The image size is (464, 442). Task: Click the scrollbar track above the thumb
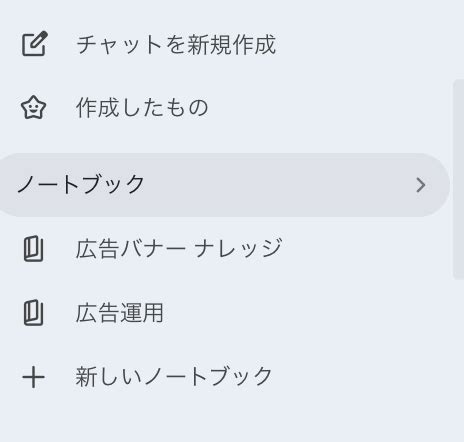pos(459,39)
